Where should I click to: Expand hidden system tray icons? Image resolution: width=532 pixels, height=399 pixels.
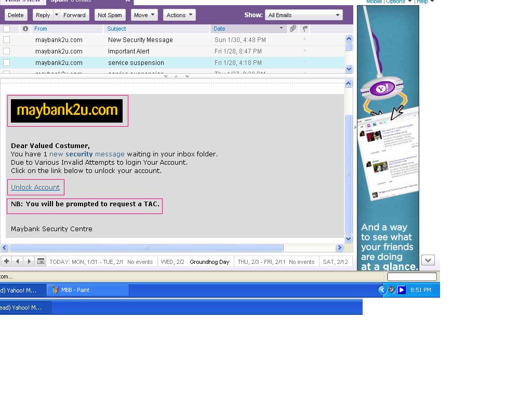(382, 290)
